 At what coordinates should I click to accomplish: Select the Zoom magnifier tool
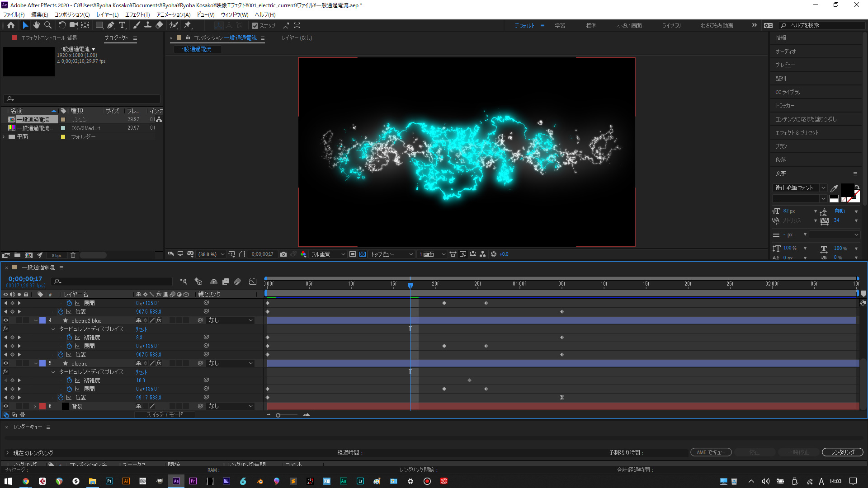pyautogui.click(x=47, y=25)
